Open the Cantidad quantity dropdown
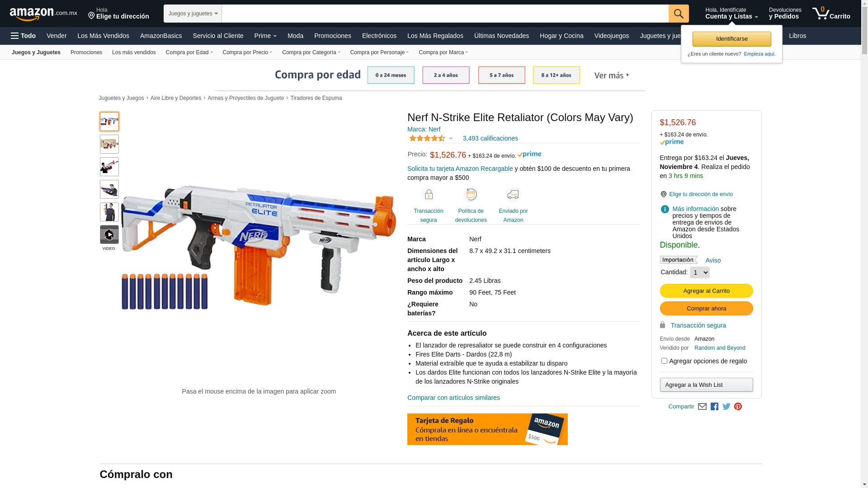This screenshot has height=488, width=868. (x=700, y=272)
